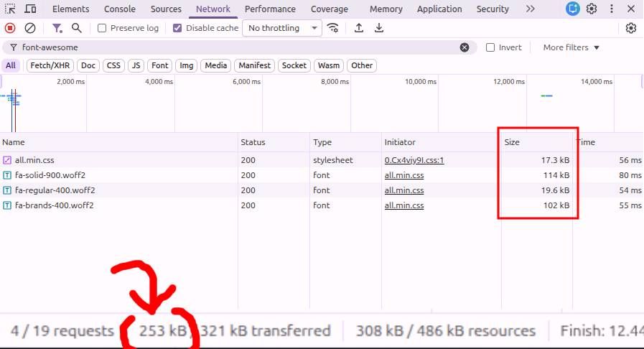Image resolution: width=644 pixels, height=349 pixels.
Task: Close the DevTools panel
Action: point(631,9)
